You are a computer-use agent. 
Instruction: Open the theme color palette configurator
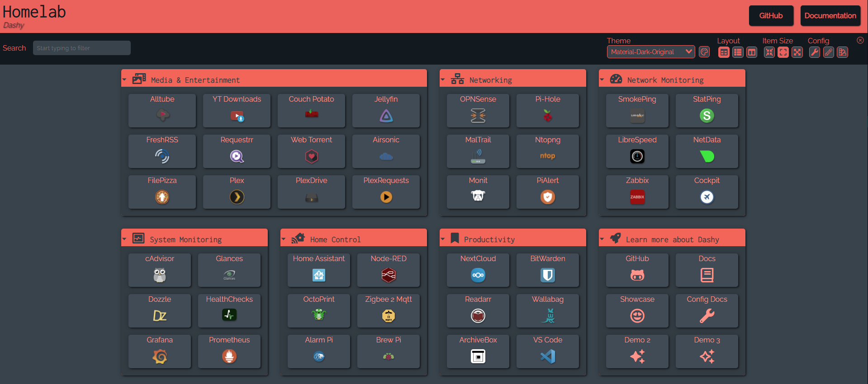tap(704, 52)
